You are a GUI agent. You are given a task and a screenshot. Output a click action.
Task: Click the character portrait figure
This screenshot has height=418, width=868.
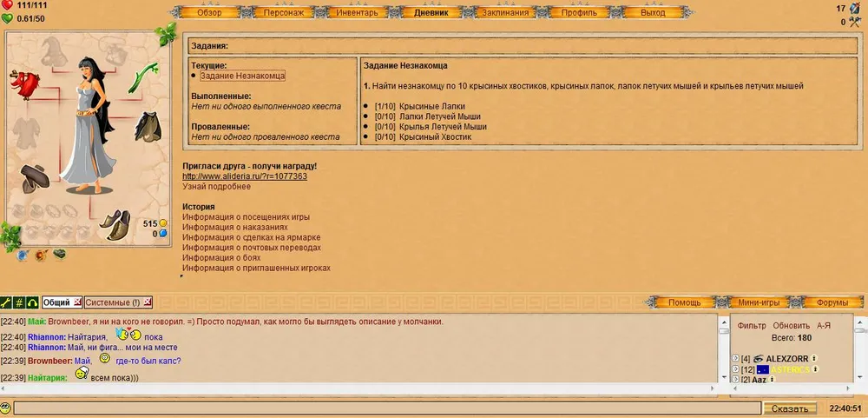coord(89,125)
